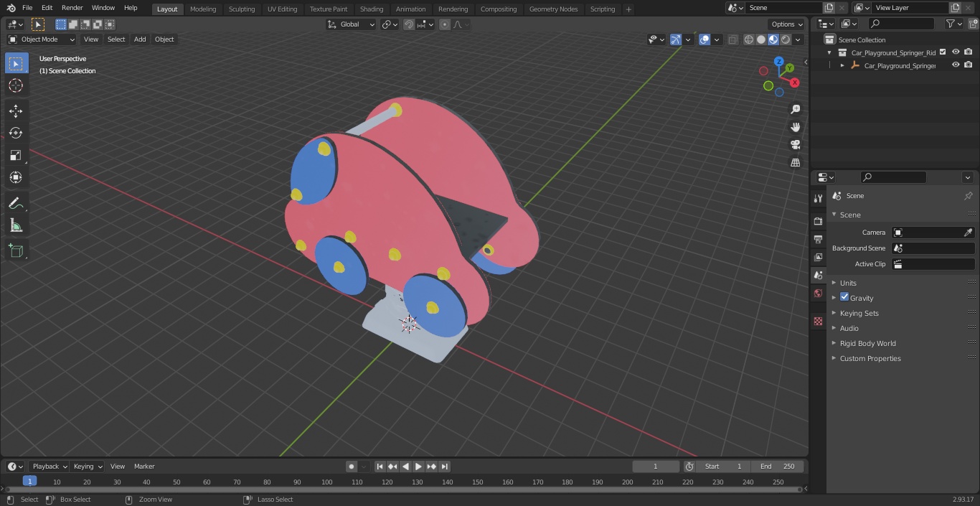Activate the Transform tool
Image resolution: width=980 pixels, height=506 pixels.
point(16,177)
